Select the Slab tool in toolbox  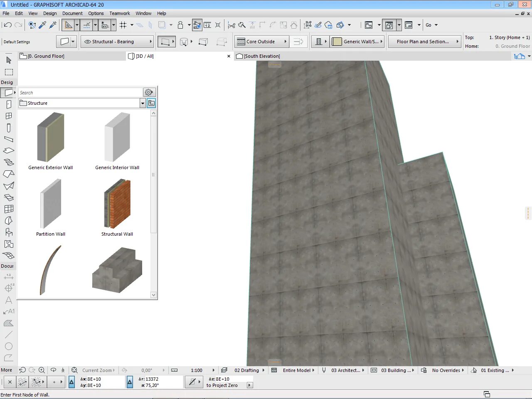9,151
